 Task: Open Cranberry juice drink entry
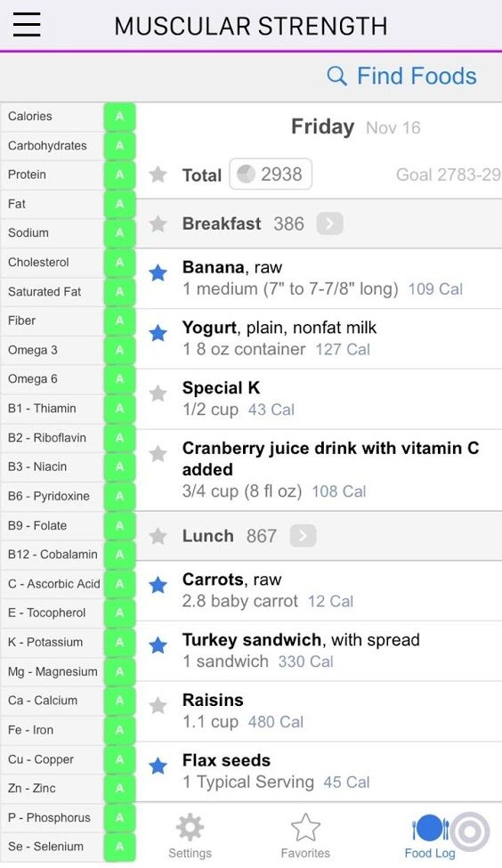319,470
